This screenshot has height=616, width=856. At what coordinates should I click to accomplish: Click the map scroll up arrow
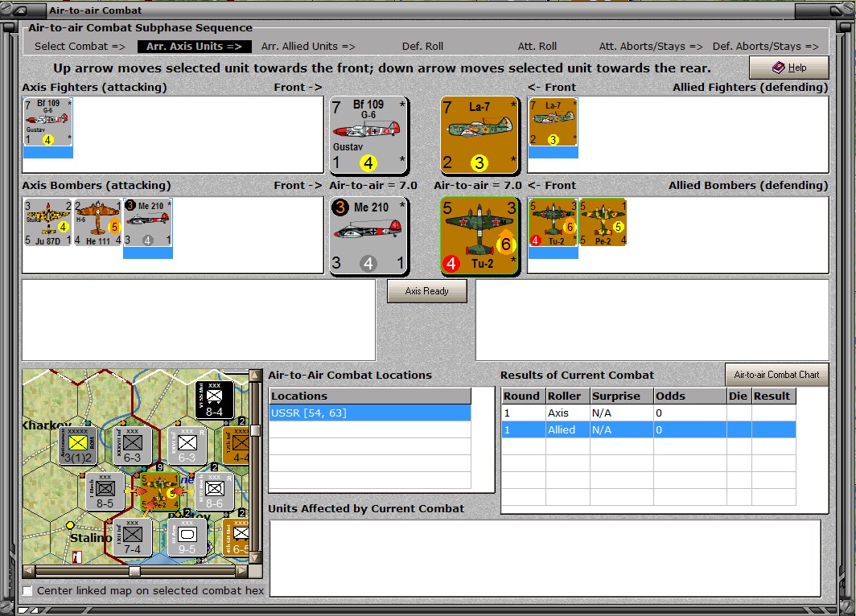click(255, 376)
